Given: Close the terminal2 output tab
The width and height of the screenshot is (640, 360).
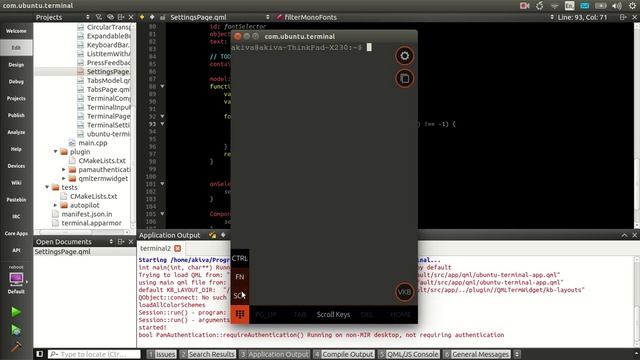Looking at the screenshot, I should tap(178, 248).
